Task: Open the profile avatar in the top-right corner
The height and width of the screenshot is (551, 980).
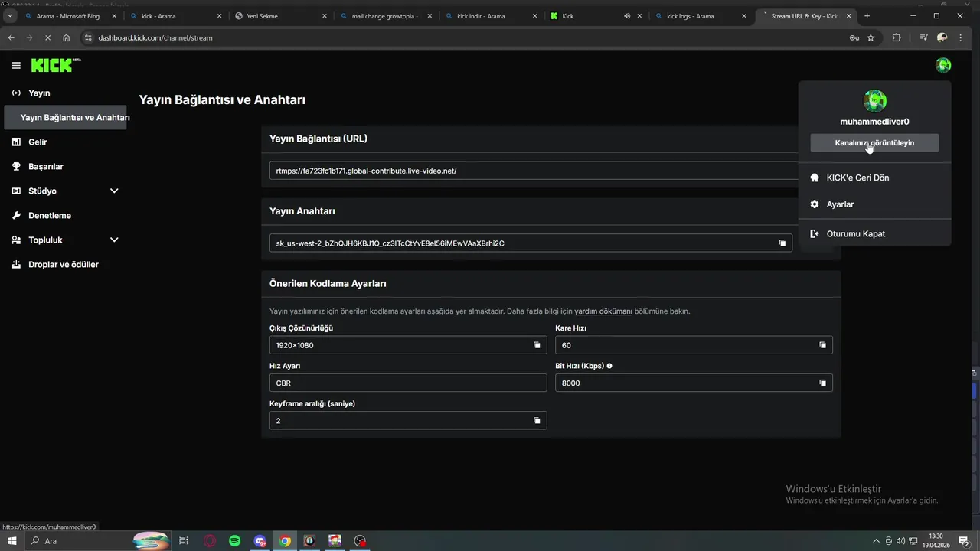Action: coord(943,66)
